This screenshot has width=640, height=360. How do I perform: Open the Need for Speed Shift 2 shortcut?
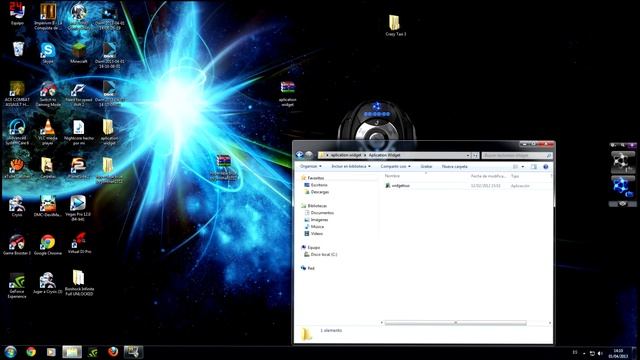tap(78, 94)
